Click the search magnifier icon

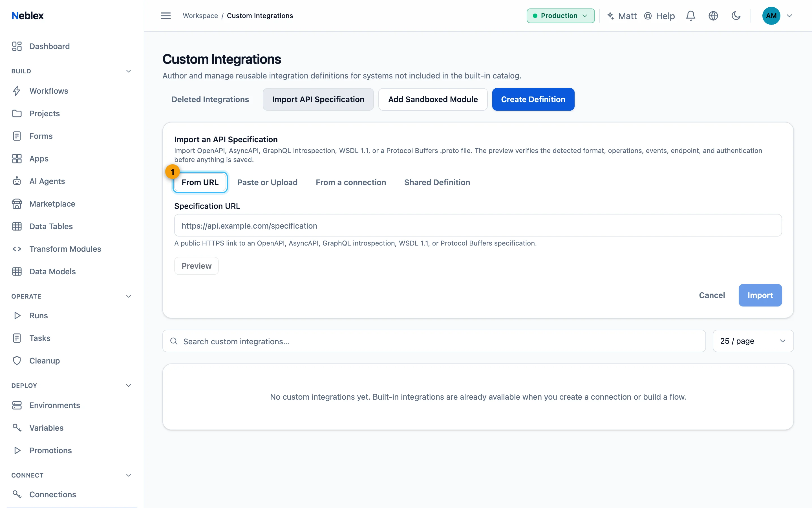tap(174, 341)
